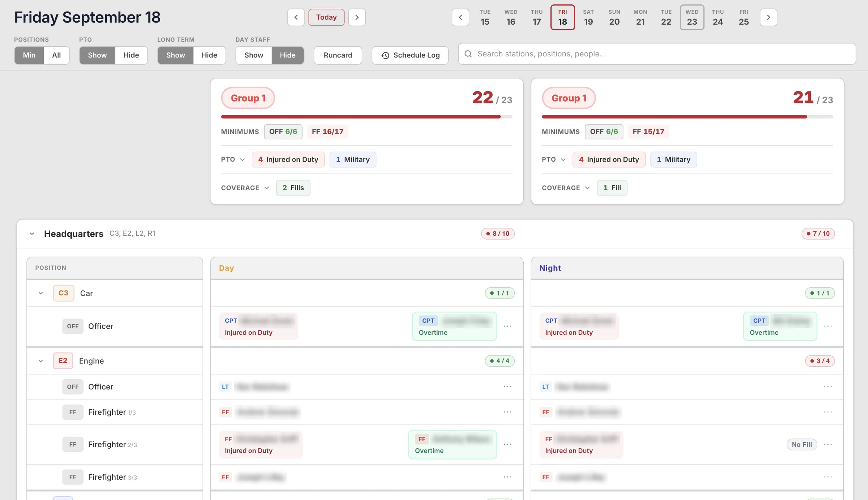868x500 pixels.
Task: Click the Overtime CPT card in C3 Day
Action: pos(454,326)
